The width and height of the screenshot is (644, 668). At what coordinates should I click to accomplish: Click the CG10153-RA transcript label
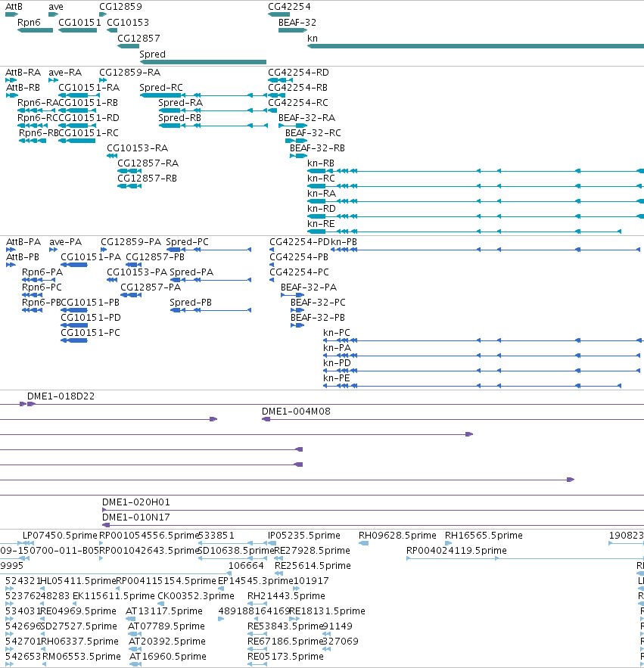[137, 148]
